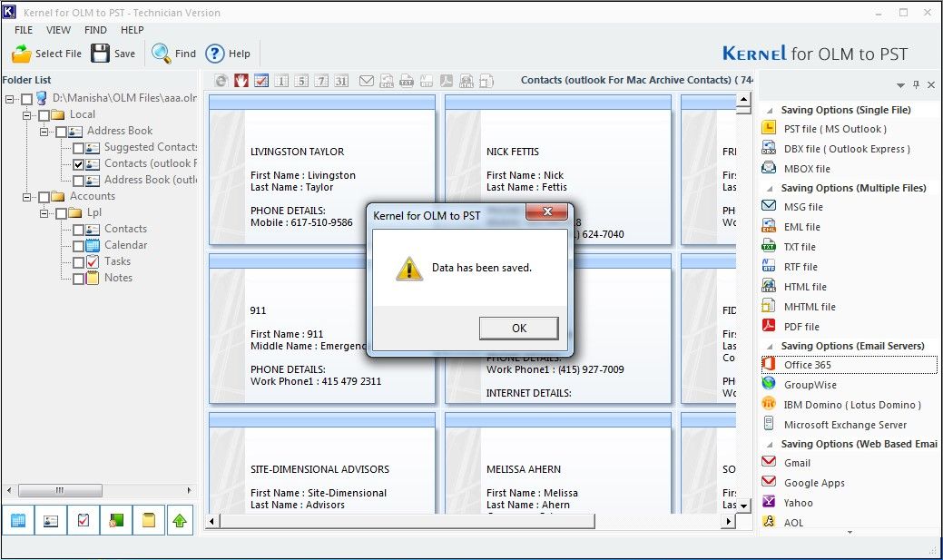Screen dimensions: 943x560
Task: Collapse Saving Options (Web Based Email) section
Action: (770, 445)
